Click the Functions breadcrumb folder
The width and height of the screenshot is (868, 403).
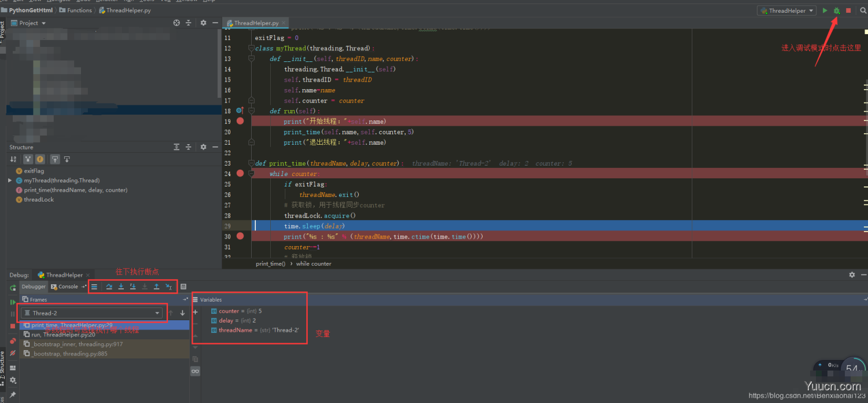pos(75,10)
